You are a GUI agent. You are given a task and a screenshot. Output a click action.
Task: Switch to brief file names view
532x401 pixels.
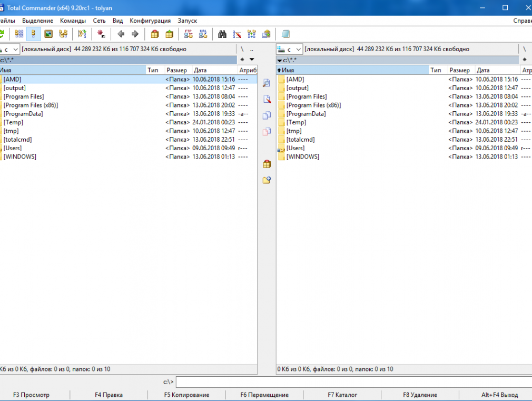click(19, 34)
